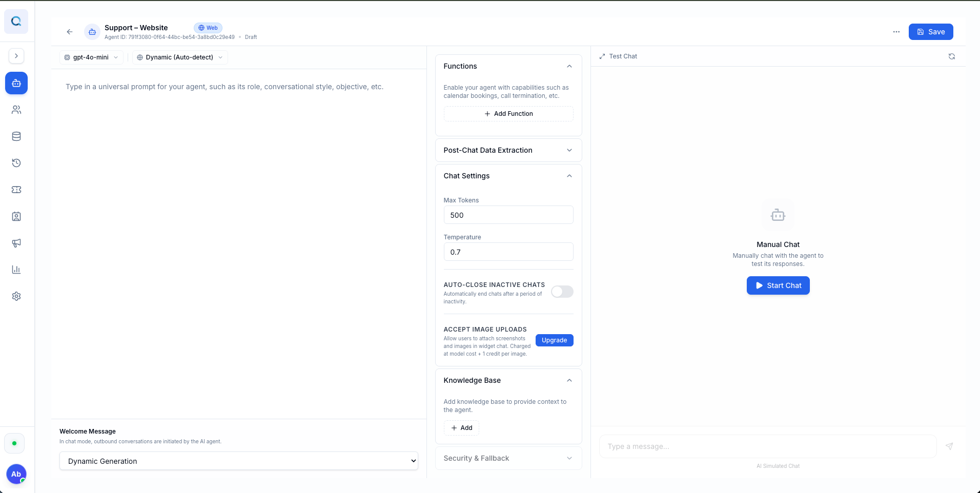This screenshot has width=980, height=493.
Task: Click Upgrade for image uploads
Action: pyautogui.click(x=555, y=340)
